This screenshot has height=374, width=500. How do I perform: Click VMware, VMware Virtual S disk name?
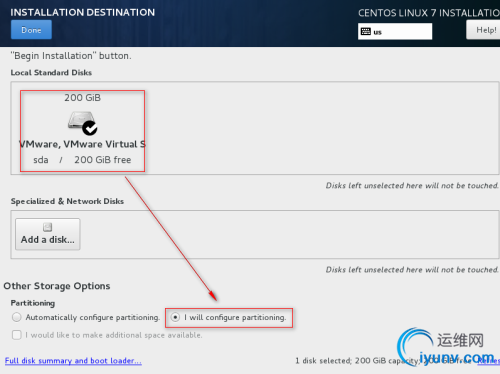pyautogui.click(x=82, y=144)
